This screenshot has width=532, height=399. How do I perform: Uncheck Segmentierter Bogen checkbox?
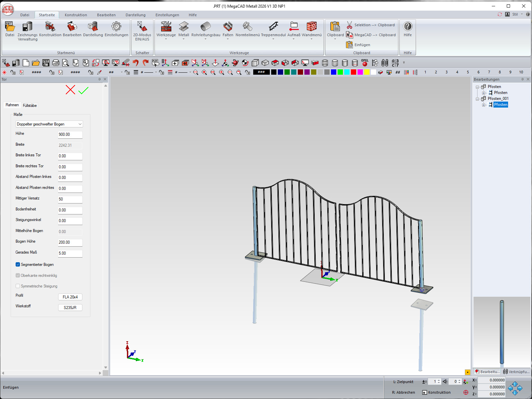click(x=18, y=265)
